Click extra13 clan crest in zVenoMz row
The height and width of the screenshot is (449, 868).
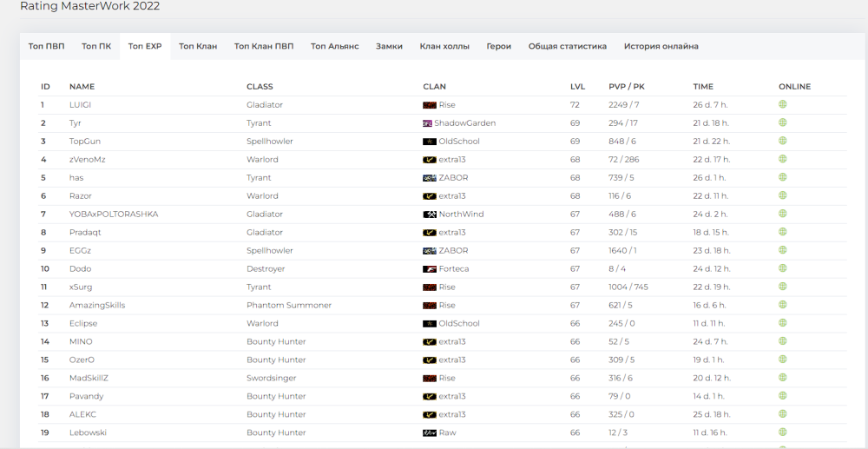click(430, 160)
